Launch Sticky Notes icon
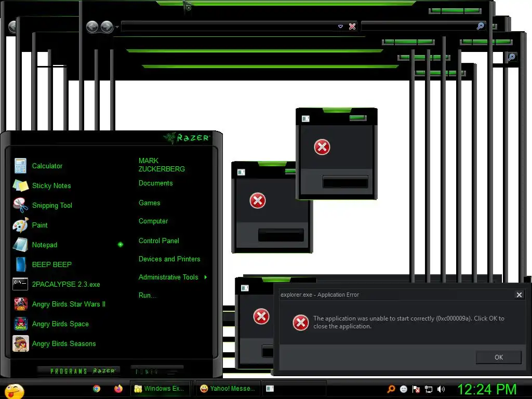 (20, 185)
